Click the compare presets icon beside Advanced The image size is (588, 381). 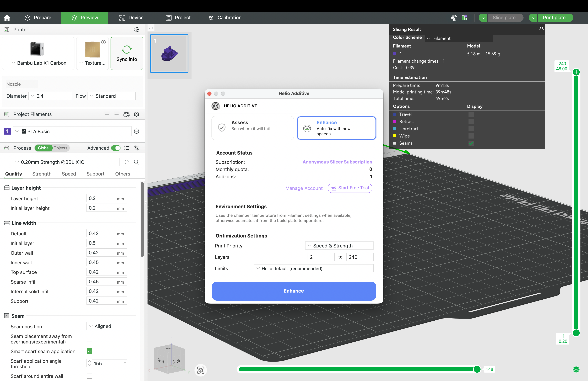(x=137, y=148)
